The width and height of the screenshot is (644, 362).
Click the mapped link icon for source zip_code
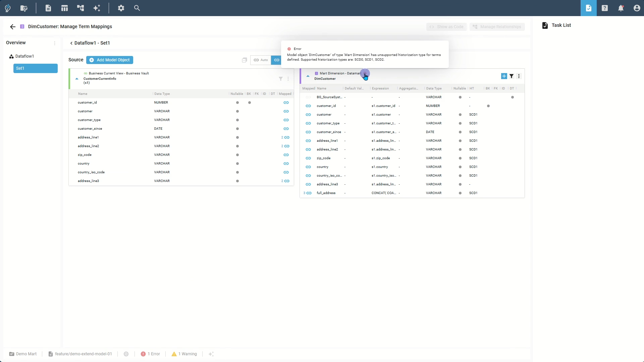(x=286, y=155)
